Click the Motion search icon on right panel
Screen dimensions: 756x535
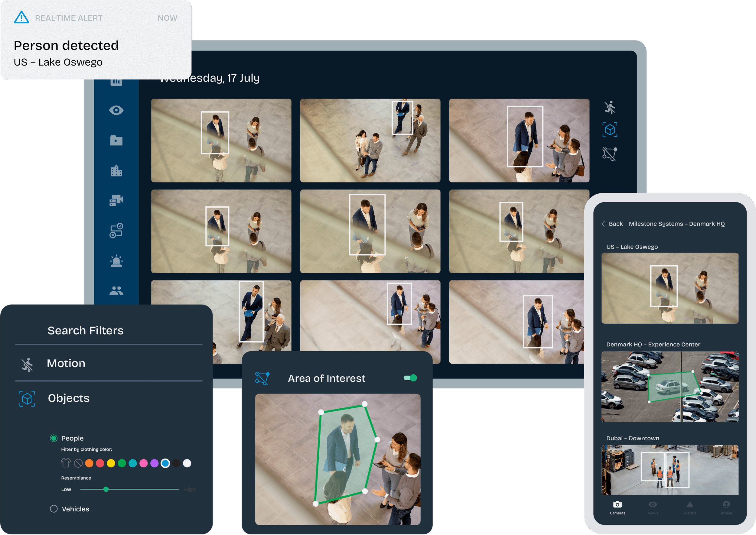click(x=610, y=107)
